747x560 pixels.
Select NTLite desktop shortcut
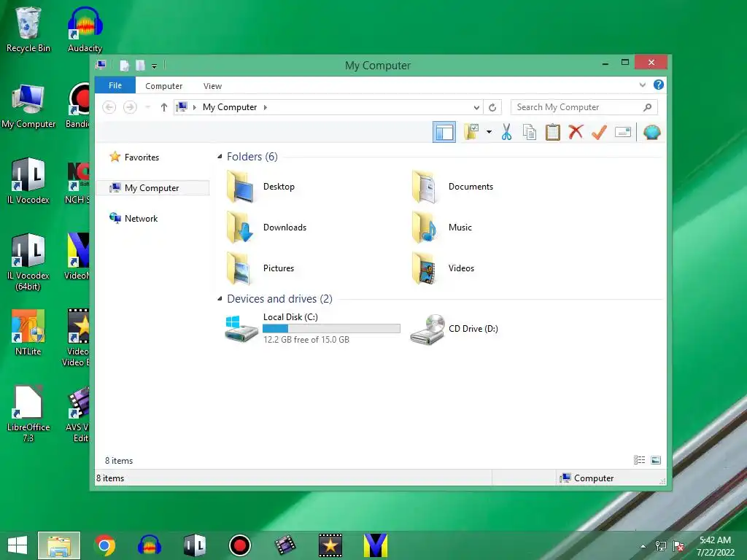[x=28, y=332]
